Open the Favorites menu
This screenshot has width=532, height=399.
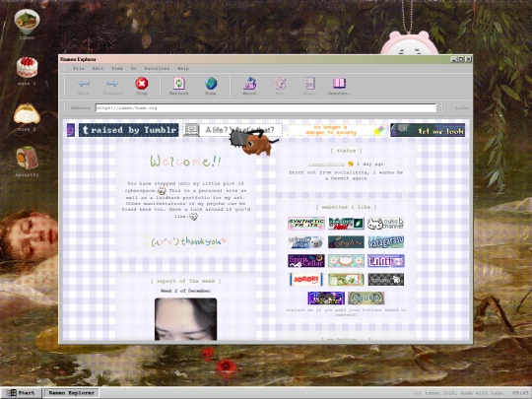(157, 69)
